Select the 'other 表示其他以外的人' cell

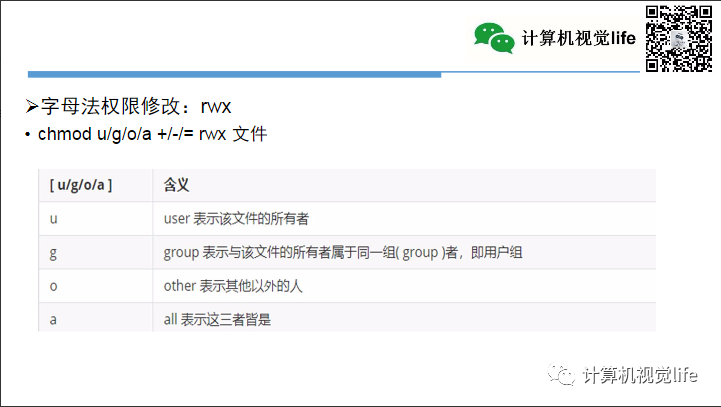233,286
